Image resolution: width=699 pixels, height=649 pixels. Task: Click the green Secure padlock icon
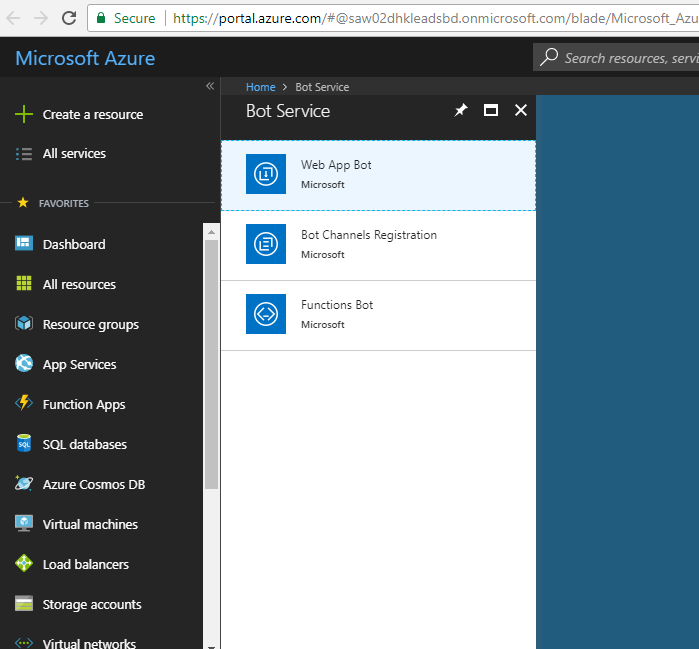(x=101, y=18)
